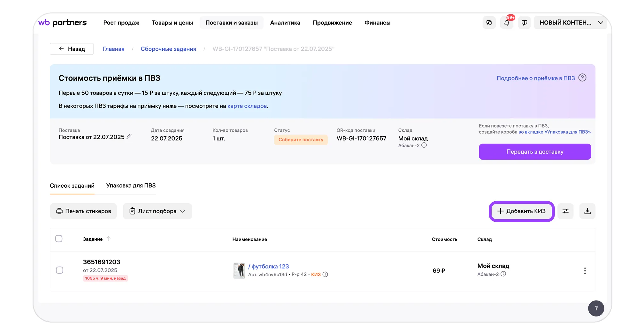Click the футболка 123 product thumbnail
The height and width of the screenshot is (335, 644).
coord(239,271)
